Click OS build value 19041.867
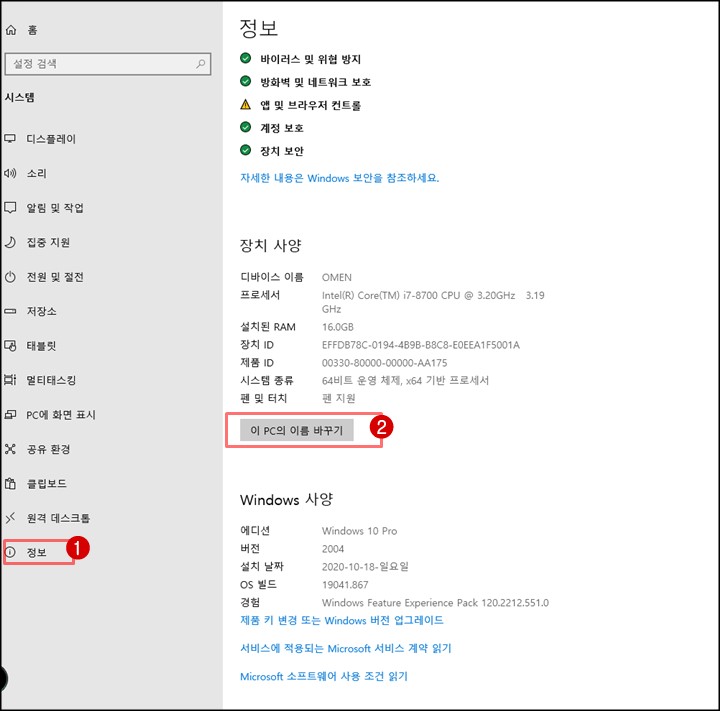The image size is (720, 711). [345, 585]
